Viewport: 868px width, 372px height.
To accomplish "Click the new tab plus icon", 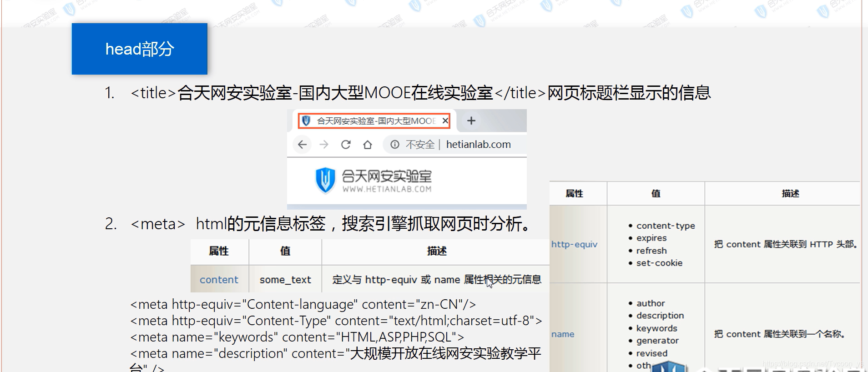I will click(471, 121).
